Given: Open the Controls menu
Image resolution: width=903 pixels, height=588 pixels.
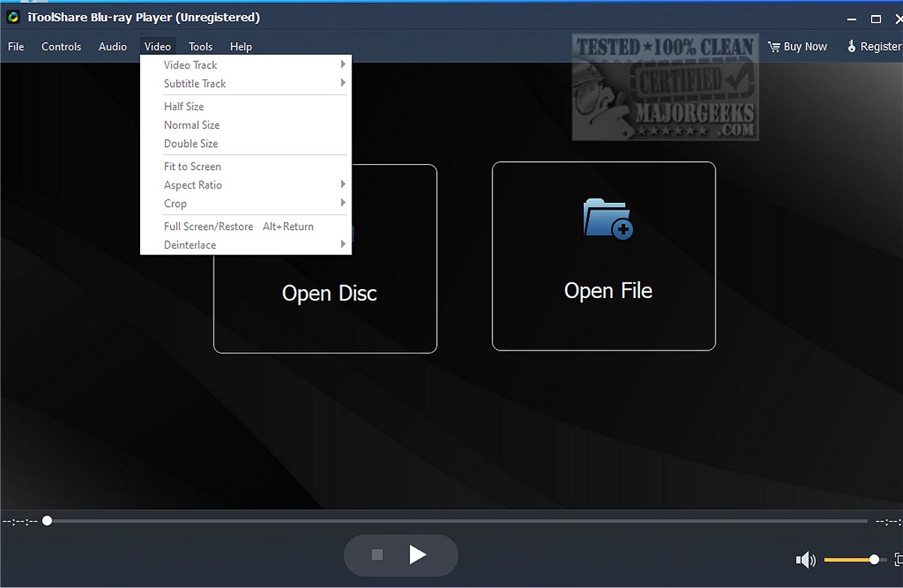Looking at the screenshot, I should click(61, 46).
